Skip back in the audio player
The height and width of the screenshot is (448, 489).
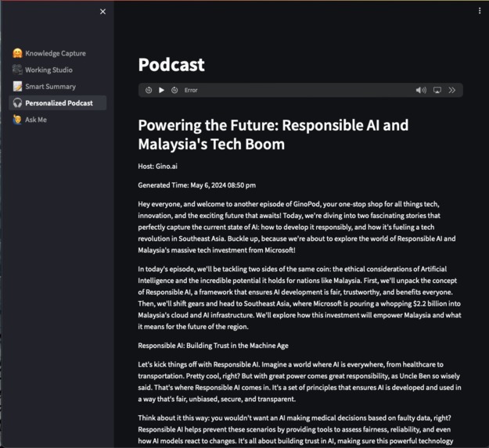coord(149,90)
